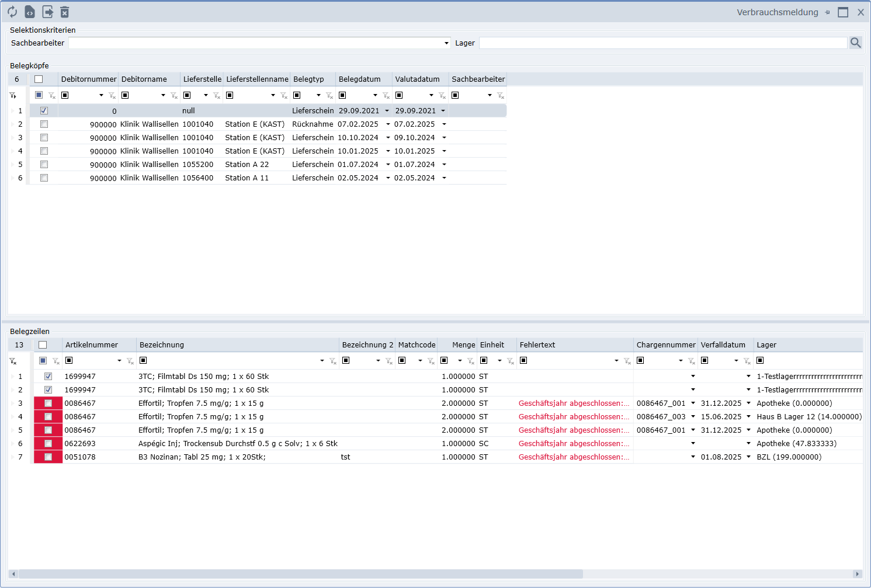Click the refresh icon in the toolbar
The image size is (871, 588).
[12, 12]
